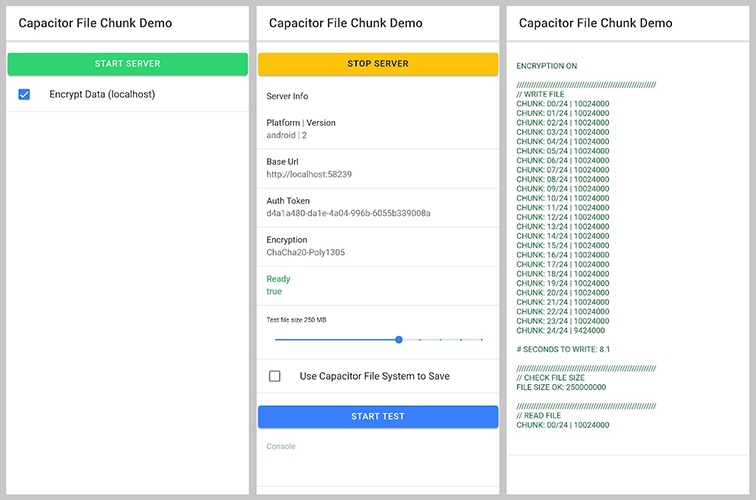Click the // WRITE FILE log heading
The image size is (756, 500).
(x=540, y=95)
